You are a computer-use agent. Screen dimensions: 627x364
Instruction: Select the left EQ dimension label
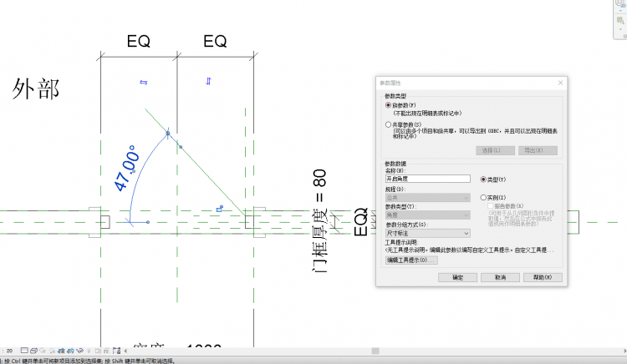tap(138, 41)
